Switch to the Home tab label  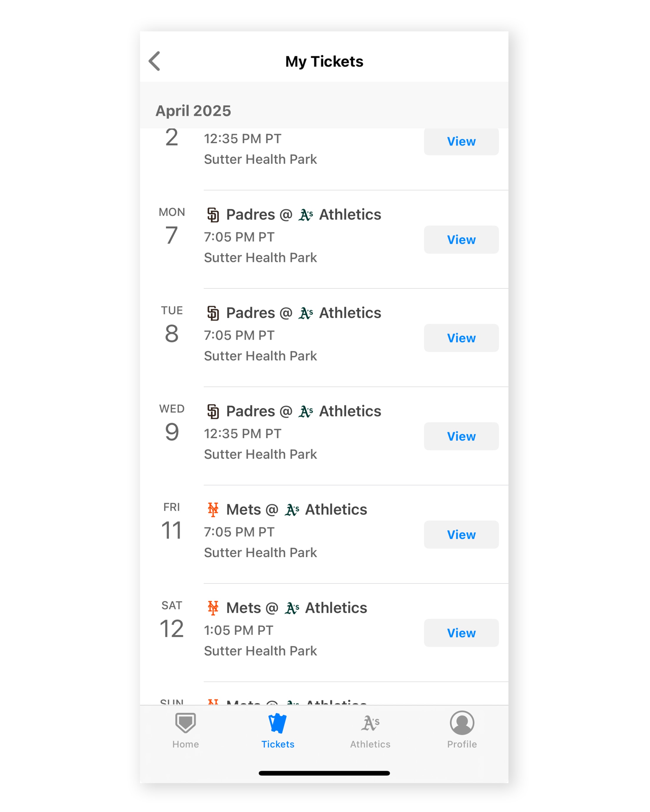click(185, 744)
